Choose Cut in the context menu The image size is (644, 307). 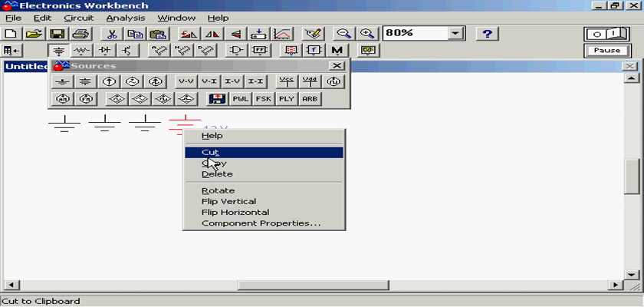264,153
